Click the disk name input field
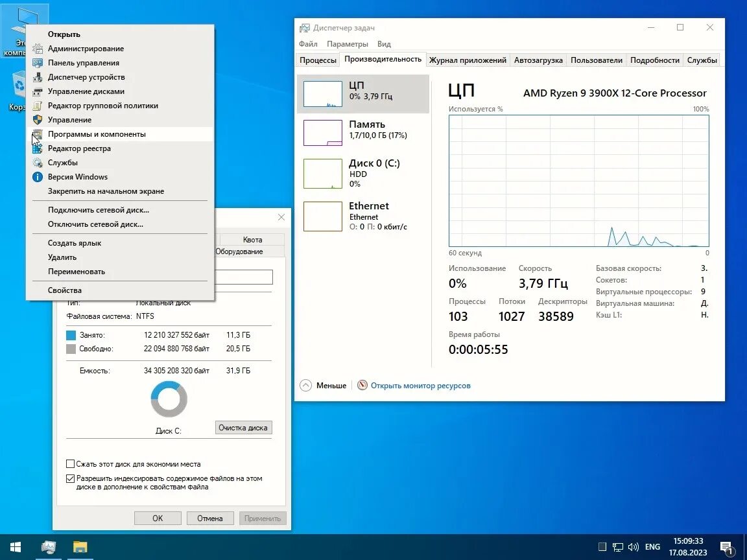 243,277
